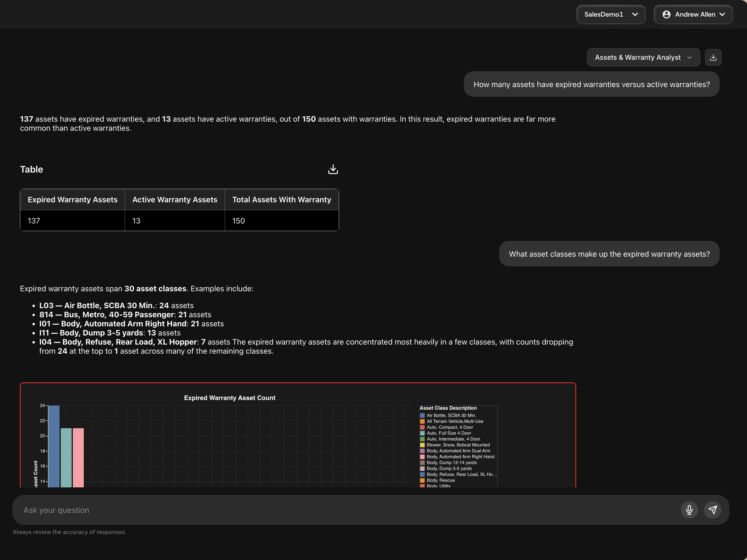Viewport: 747px width, 560px height.
Task: Select the Blower, Snow, Bobcat Mounted legend entry
Action: pyautogui.click(x=454, y=445)
